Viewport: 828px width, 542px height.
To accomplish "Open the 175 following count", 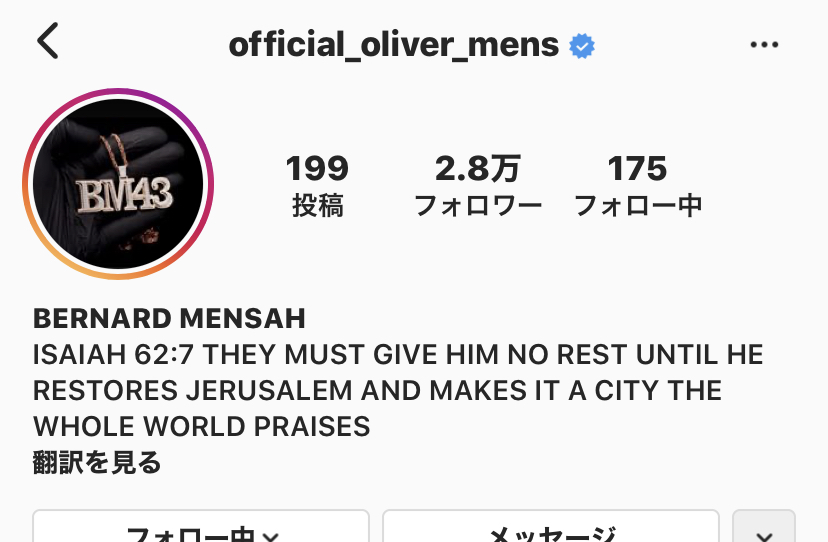I will [x=637, y=169].
